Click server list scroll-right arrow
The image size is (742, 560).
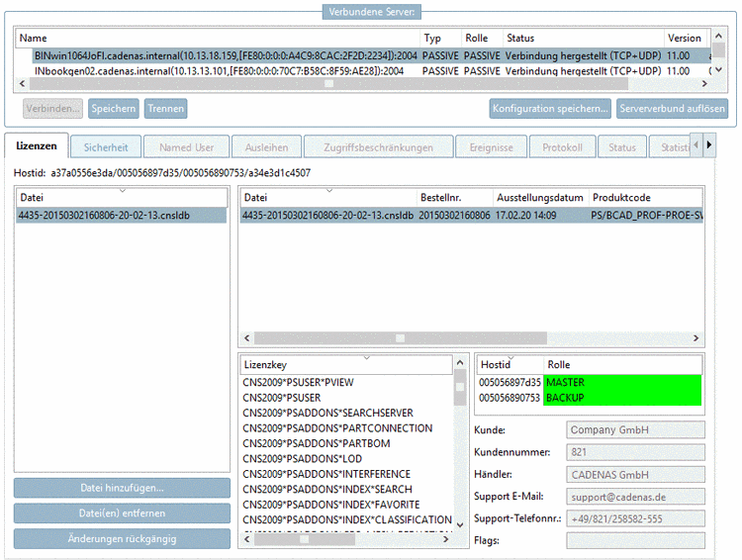[x=704, y=84]
